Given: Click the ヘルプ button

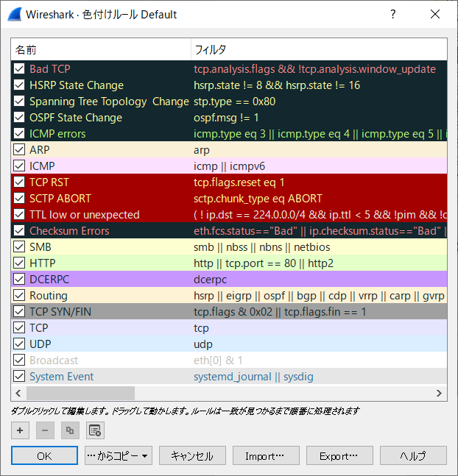Looking at the screenshot, I should coord(413,455).
